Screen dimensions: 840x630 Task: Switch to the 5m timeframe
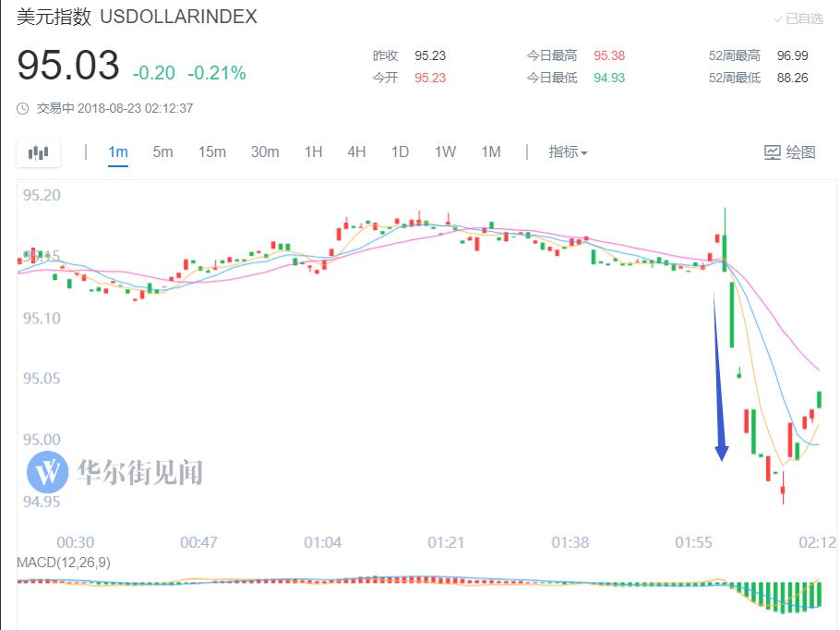click(162, 151)
